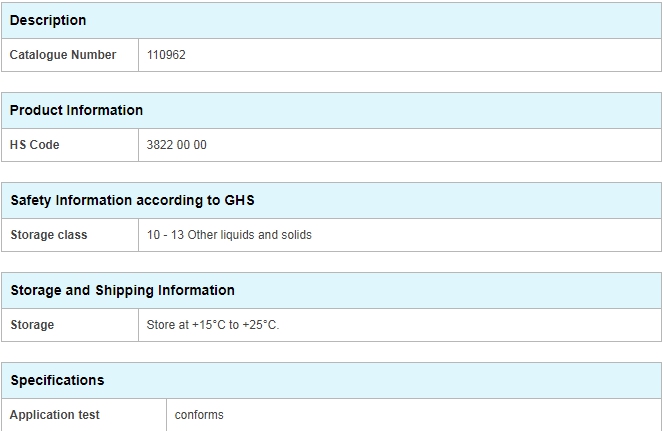Click the storage class value 10 - 13 Other liquids and solids
The width and height of the screenshot is (662, 431).
[x=229, y=235]
